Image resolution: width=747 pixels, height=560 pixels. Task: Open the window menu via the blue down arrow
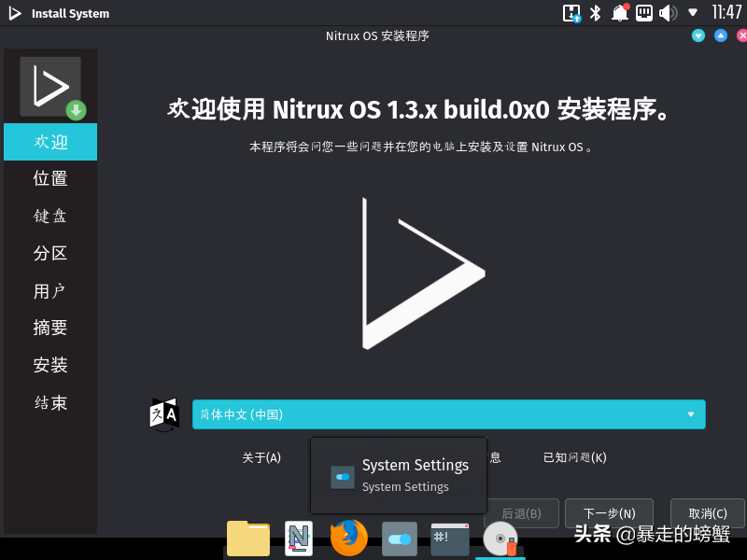tap(698, 35)
